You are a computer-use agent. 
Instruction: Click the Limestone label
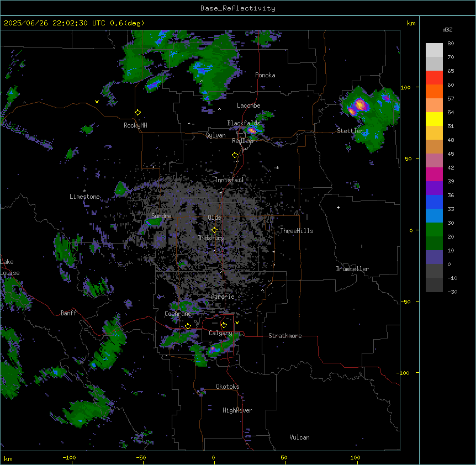coord(84,197)
